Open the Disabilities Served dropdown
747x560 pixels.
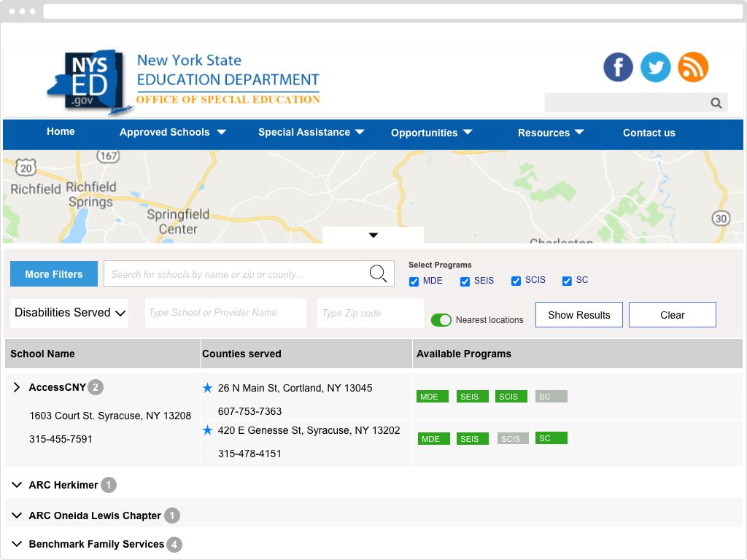point(70,313)
